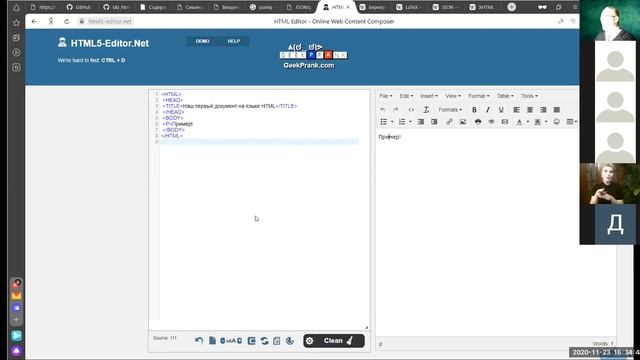Open GeekPrank.com banner link

313,57
